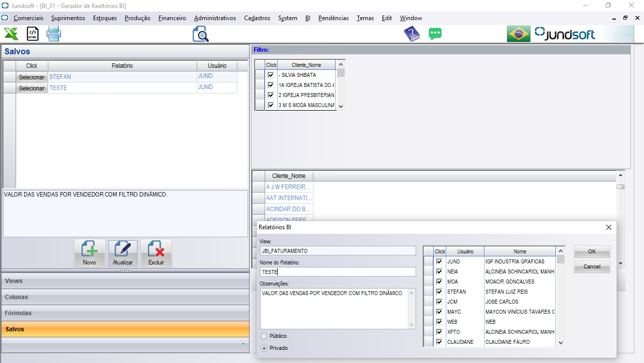Click the View field JBI_FATURAMENTO
Image resolution: width=644 pixels, height=363 pixels.
click(x=338, y=250)
